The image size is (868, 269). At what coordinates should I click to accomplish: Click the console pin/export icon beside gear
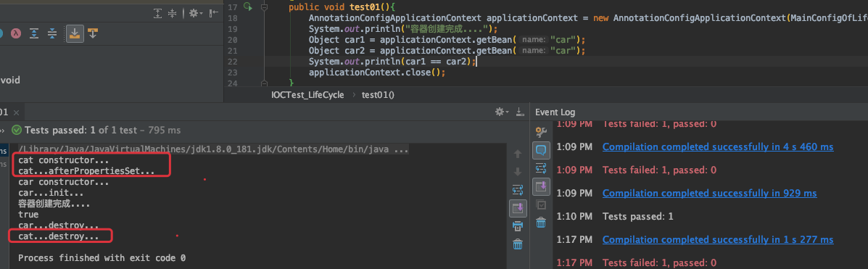(x=520, y=112)
